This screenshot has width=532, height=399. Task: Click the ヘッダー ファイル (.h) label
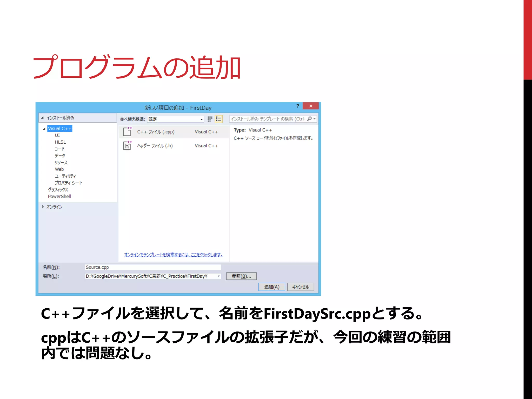tap(155, 146)
